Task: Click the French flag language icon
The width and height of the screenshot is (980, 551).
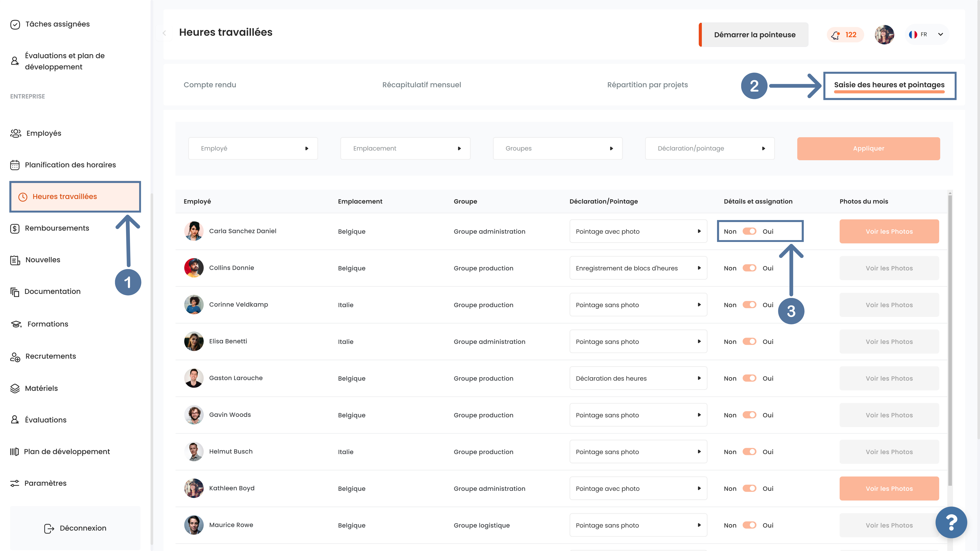Action: (x=913, y=35)
